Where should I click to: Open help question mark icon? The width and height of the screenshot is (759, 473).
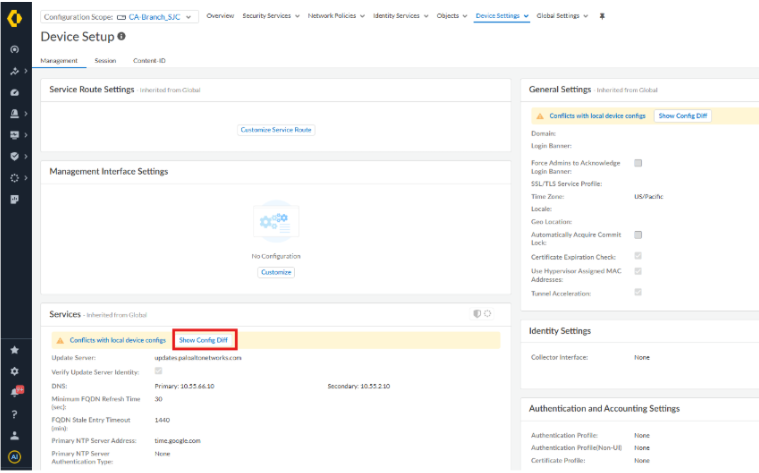click(x=14, y=414)
